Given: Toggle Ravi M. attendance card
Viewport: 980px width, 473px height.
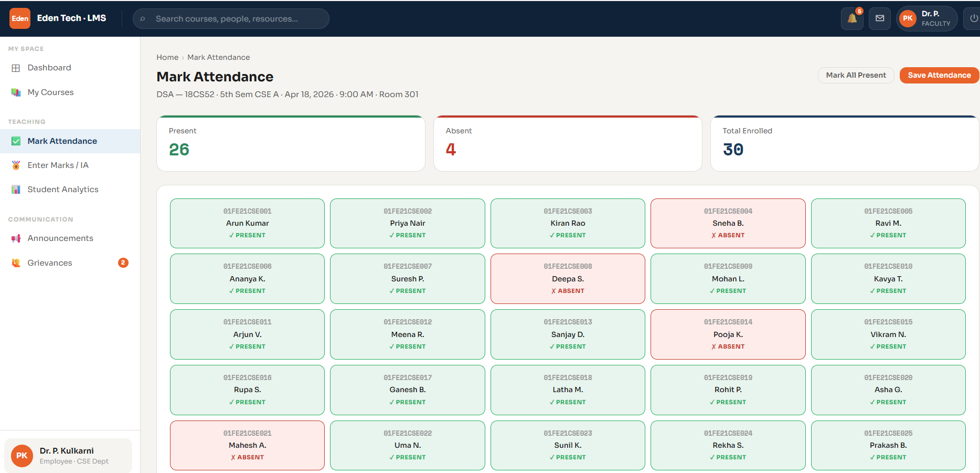Looking at the screenshot, I should click(888, 223).
